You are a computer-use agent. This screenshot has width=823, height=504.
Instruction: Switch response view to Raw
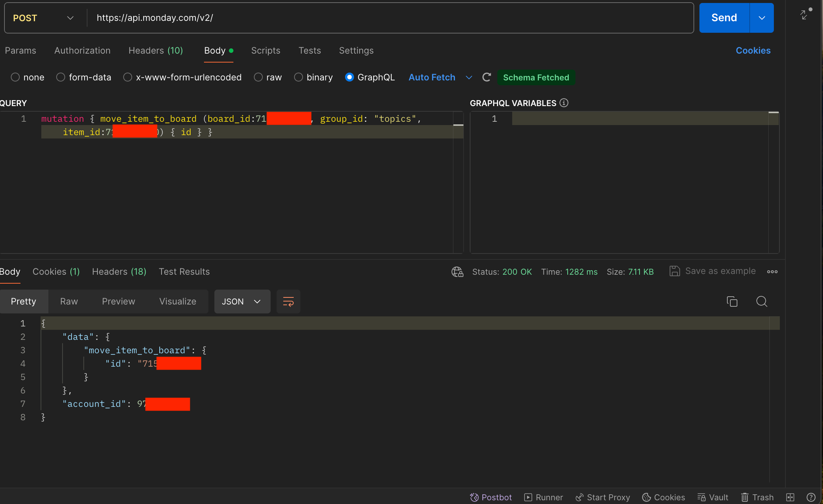pyautogui.click(x=69, y=302)
